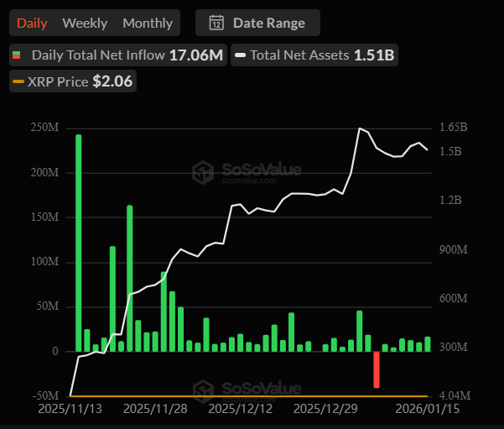Click the 1.2B right axis label
This screenshot has height=429, width=504.
click(x=450, y=200)
